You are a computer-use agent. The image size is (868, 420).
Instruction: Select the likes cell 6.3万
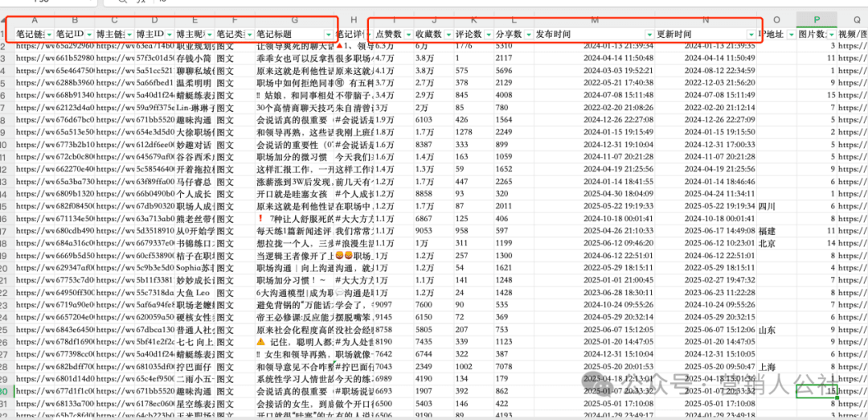(x=394, y=45)
